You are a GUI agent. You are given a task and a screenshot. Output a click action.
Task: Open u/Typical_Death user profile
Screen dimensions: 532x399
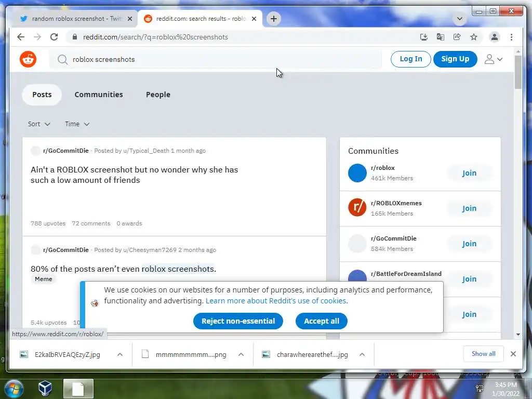coord(146,151)
